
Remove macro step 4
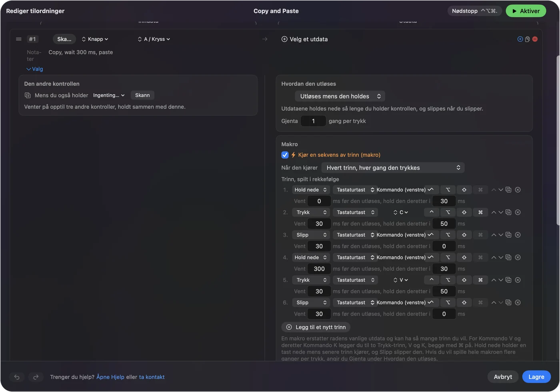pos(518,258)
